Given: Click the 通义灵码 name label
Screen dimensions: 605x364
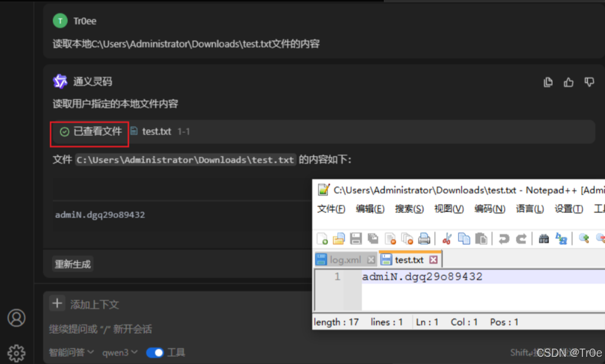Looking at the screenshot, I should pyautogui.click(x=93, y=81).
